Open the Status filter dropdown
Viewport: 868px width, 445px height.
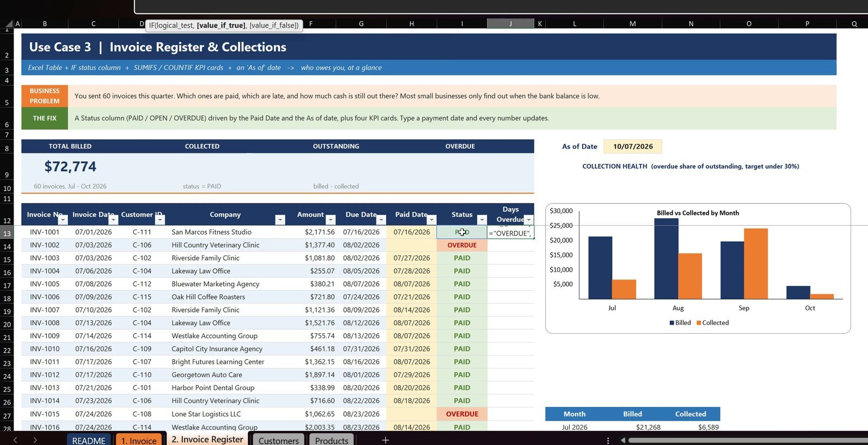pyautogui.click(x=482, y=220)
